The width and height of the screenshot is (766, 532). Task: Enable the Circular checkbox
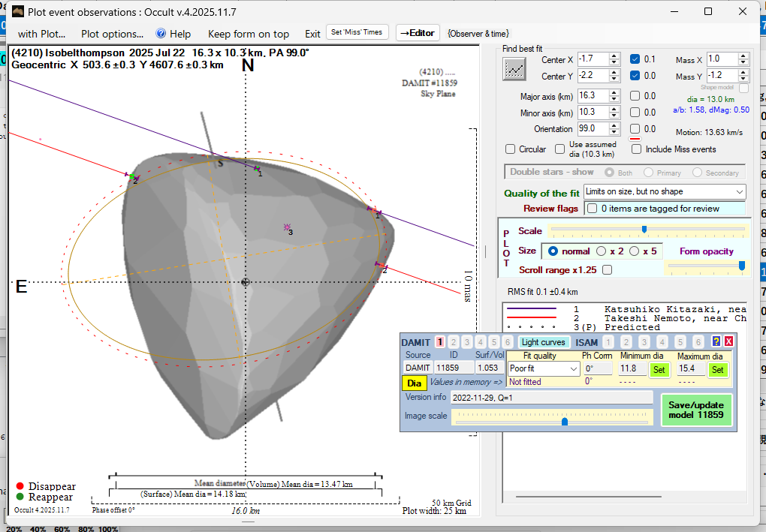point(511,149)
